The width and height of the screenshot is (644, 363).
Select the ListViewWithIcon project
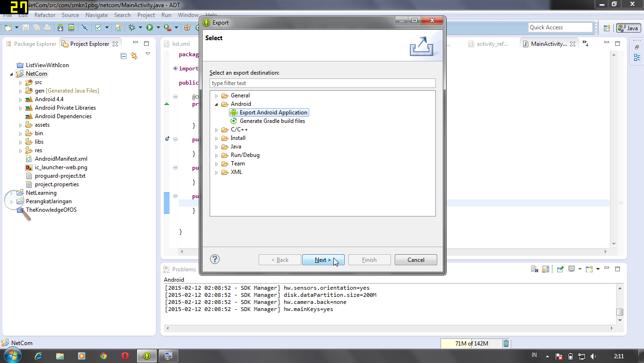(42, 65)
